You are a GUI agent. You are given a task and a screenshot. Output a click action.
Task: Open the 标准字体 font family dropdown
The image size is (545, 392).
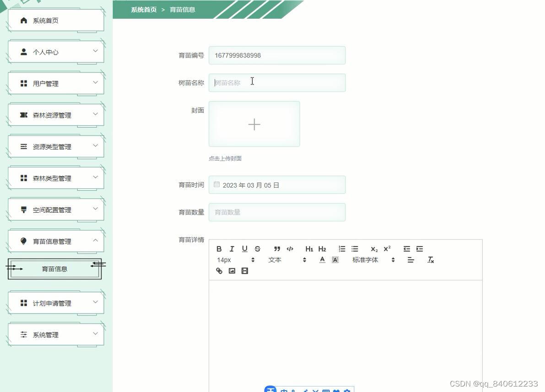coord(374,260)
